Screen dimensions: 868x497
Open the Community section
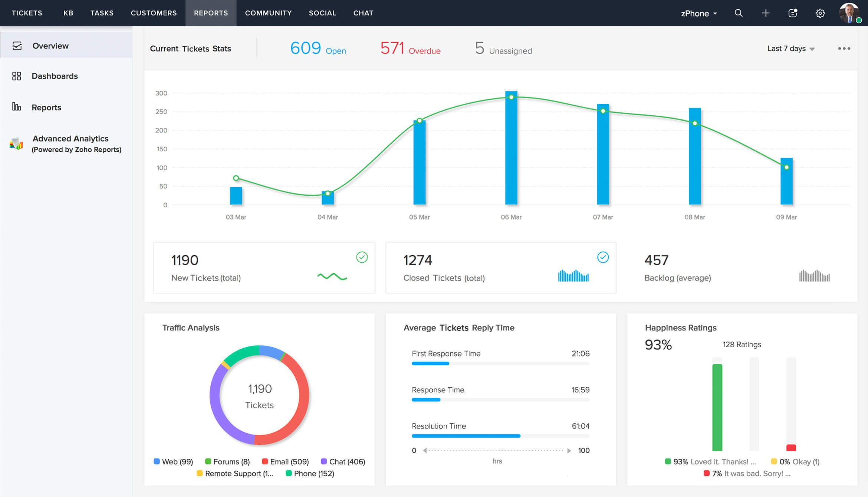click(x=268, y=13)
